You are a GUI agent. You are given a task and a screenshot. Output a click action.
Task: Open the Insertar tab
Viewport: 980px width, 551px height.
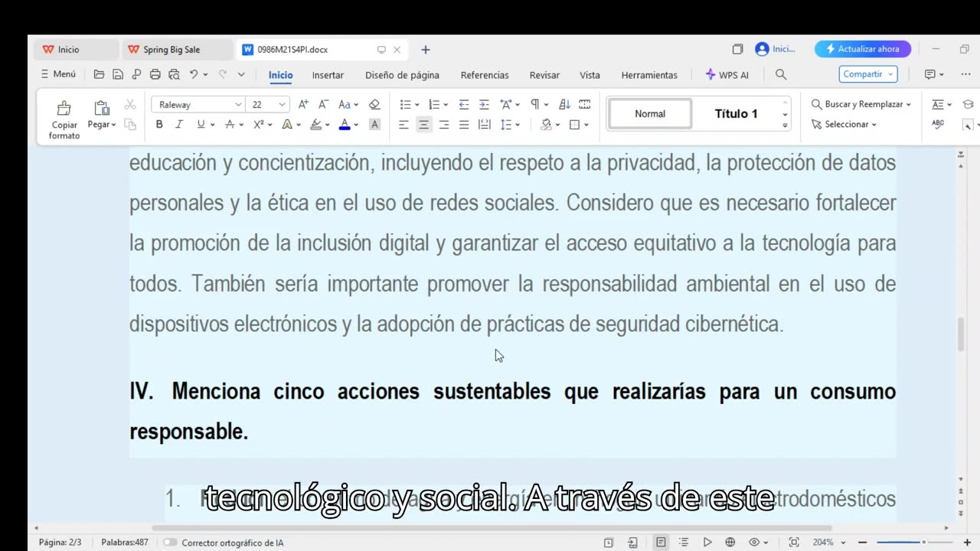pos(328,75)
